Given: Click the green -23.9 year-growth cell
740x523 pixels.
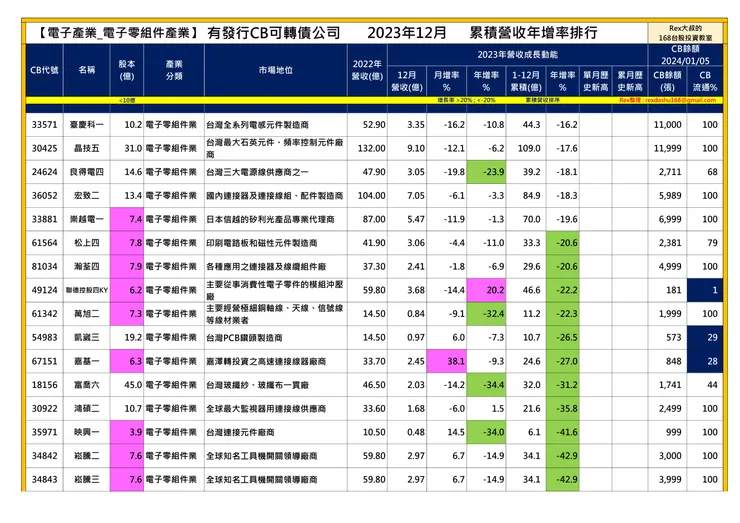Looking at the screenshot, I should 486,172.
